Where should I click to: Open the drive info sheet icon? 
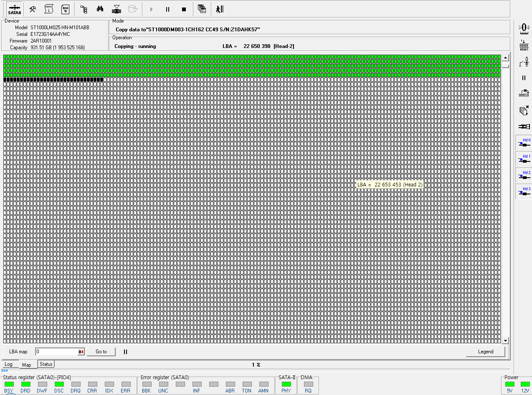coord(49,9)
